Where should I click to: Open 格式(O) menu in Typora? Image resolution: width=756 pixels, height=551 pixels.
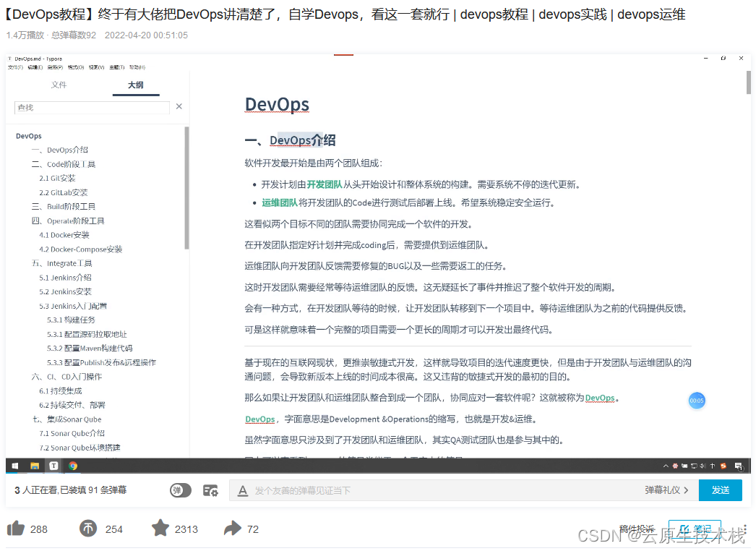(76, 67)
